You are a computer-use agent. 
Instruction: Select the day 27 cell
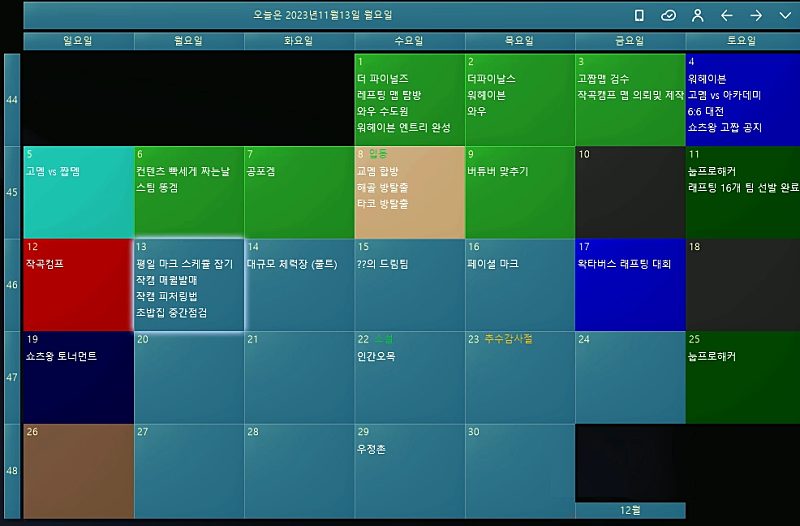tap(189, 471)
